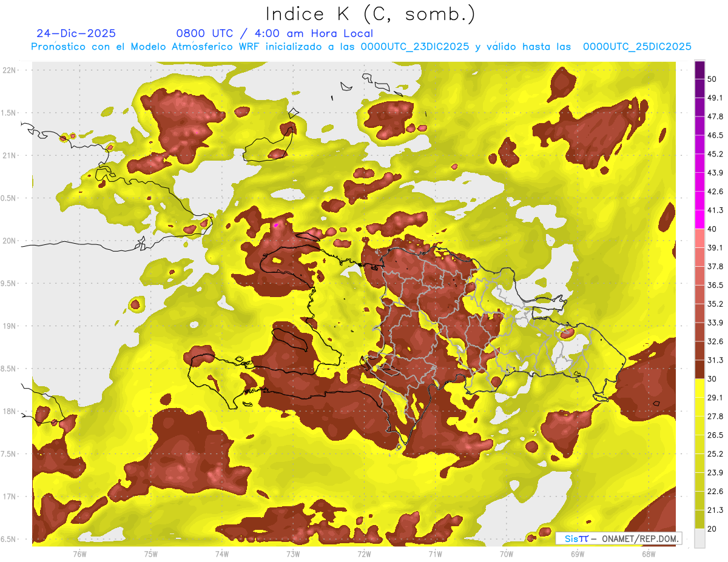The height and width of the screenshot is (562, 728).
Task: Click the colorbar label "50"
Action: tap(712, 79)
